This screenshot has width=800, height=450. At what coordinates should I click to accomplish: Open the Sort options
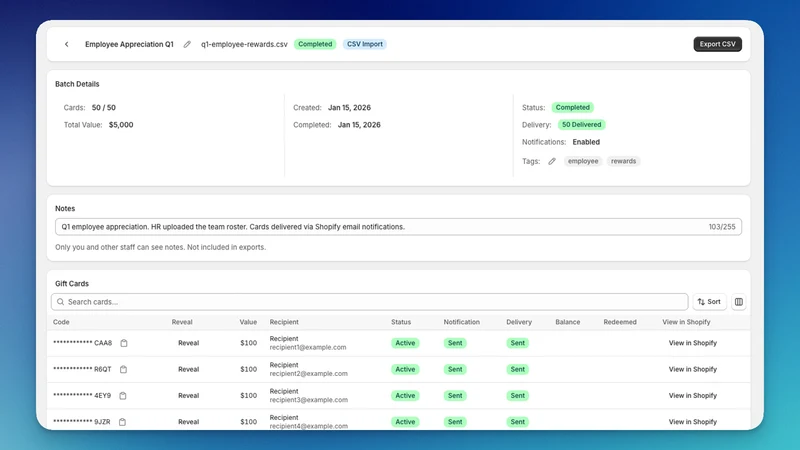click(709, 302)
